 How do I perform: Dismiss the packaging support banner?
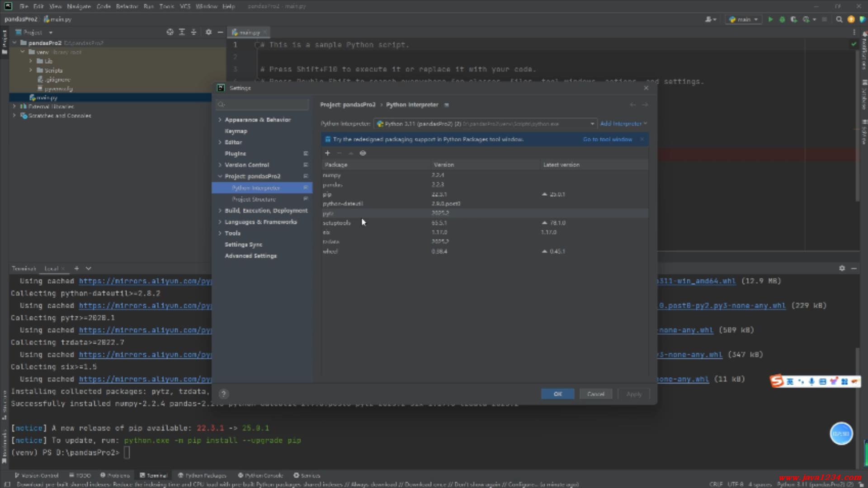tap(642, 139)
